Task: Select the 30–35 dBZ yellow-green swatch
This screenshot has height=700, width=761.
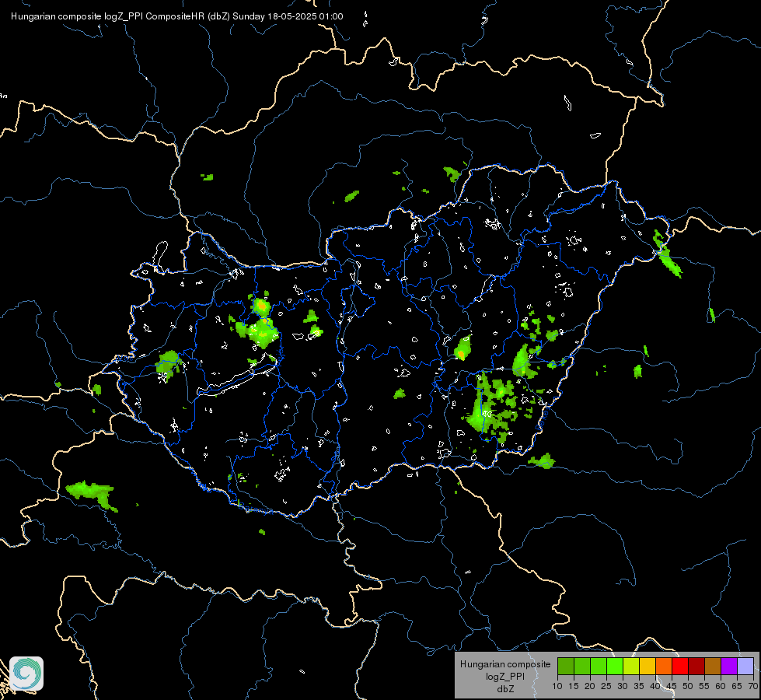Action: click(x=631, y=666)
